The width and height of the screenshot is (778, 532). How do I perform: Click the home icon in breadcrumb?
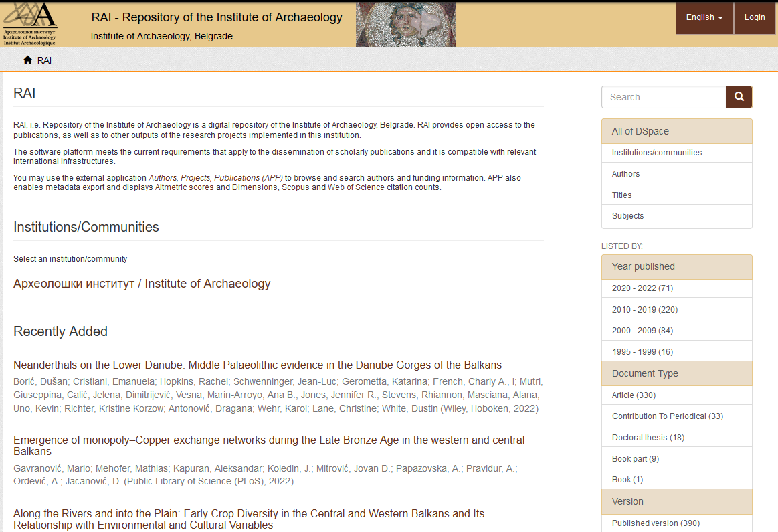click(27, 60)
